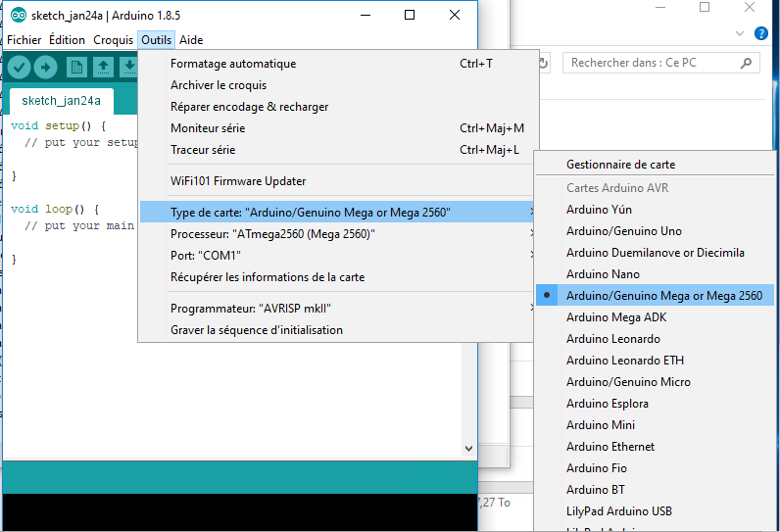Select the sketch_jan24a tab

point(61,101)
